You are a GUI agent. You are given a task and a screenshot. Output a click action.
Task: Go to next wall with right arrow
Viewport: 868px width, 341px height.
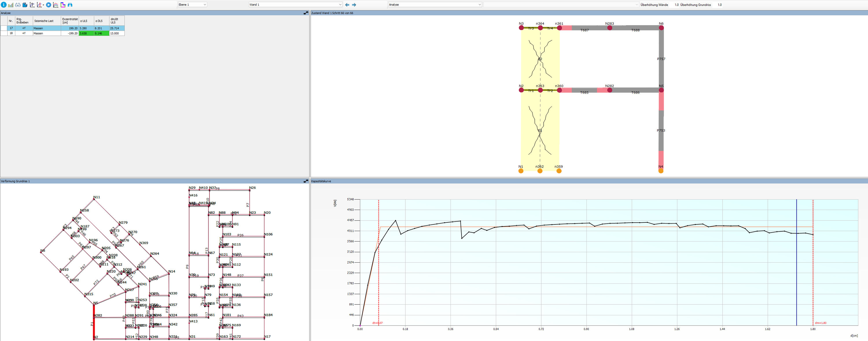pos(354,5)
